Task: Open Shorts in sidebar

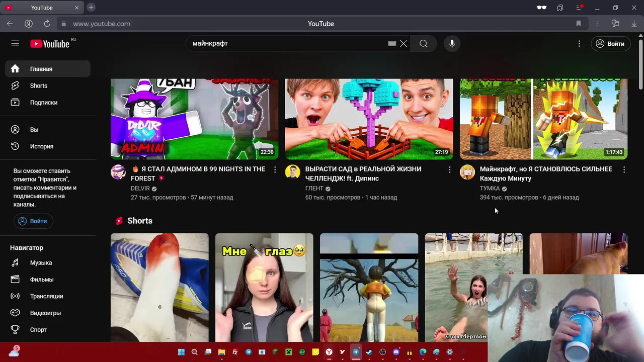Action: [48, 85]
